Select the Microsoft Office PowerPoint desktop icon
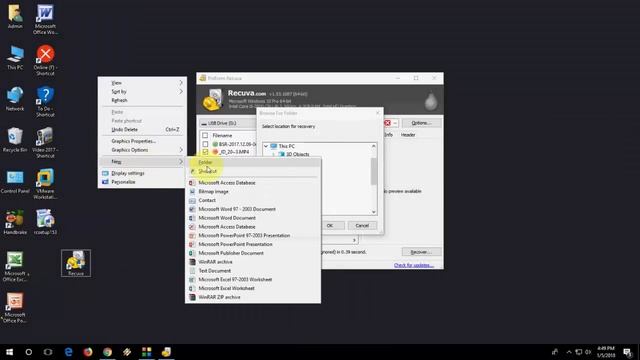 click(x=15, y=308)
